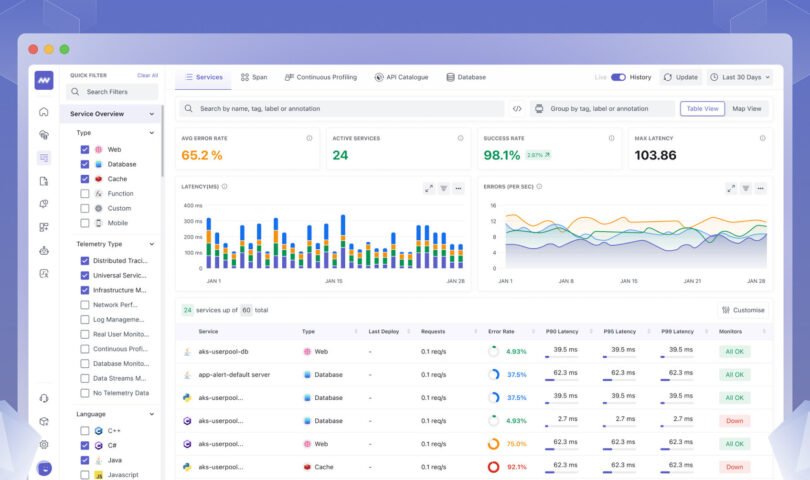Enable the Function type checkbox
The height and width of the screenshot is (480, 810).
point(85,193)
